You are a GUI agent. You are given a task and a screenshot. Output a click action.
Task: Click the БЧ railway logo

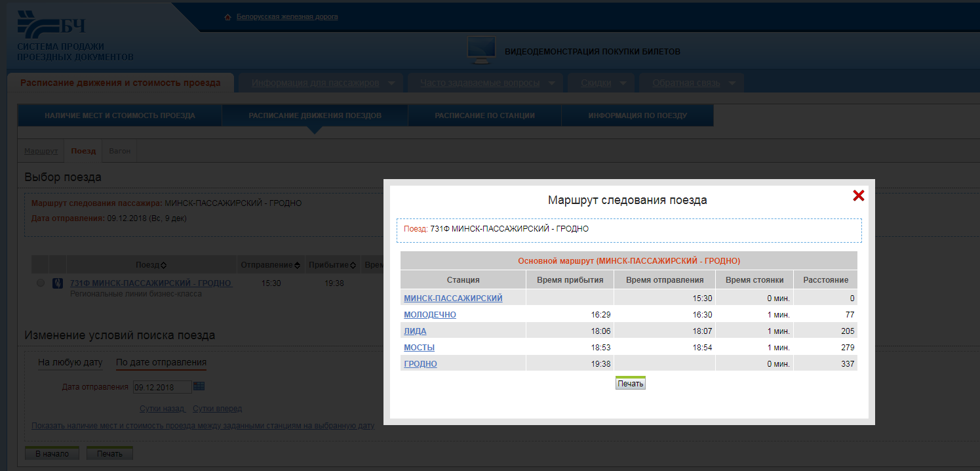tap(51, 26)
